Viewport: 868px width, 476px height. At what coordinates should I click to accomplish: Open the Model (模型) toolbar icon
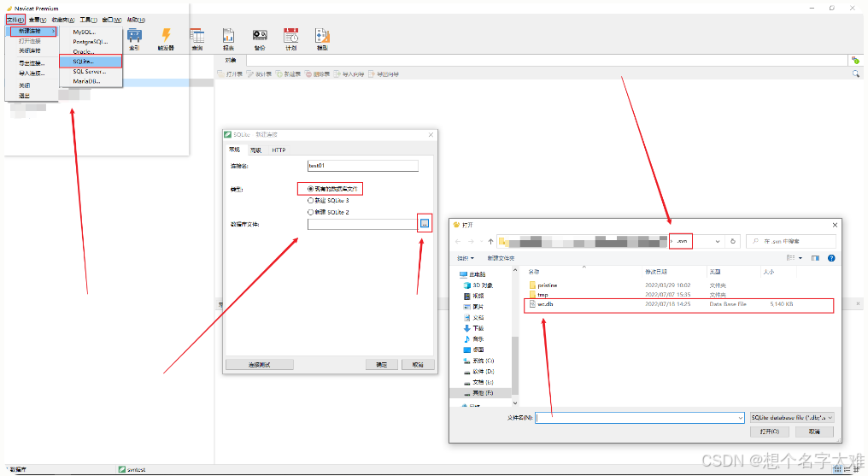(x=322, y=39)
